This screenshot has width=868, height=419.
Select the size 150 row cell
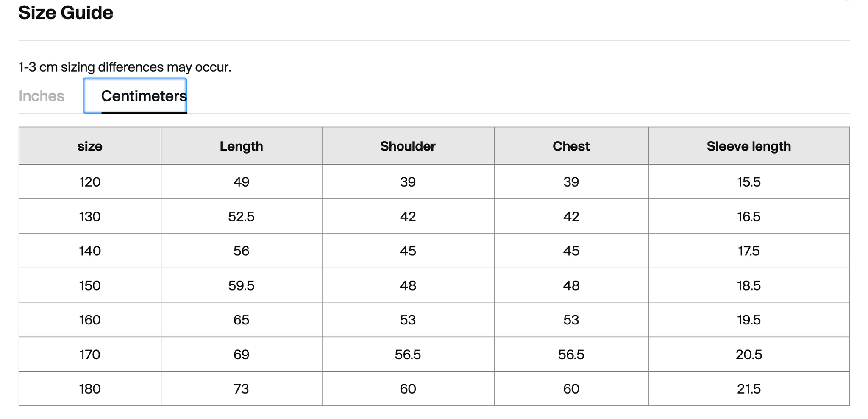pyautogui.click(x=90, y=285)
